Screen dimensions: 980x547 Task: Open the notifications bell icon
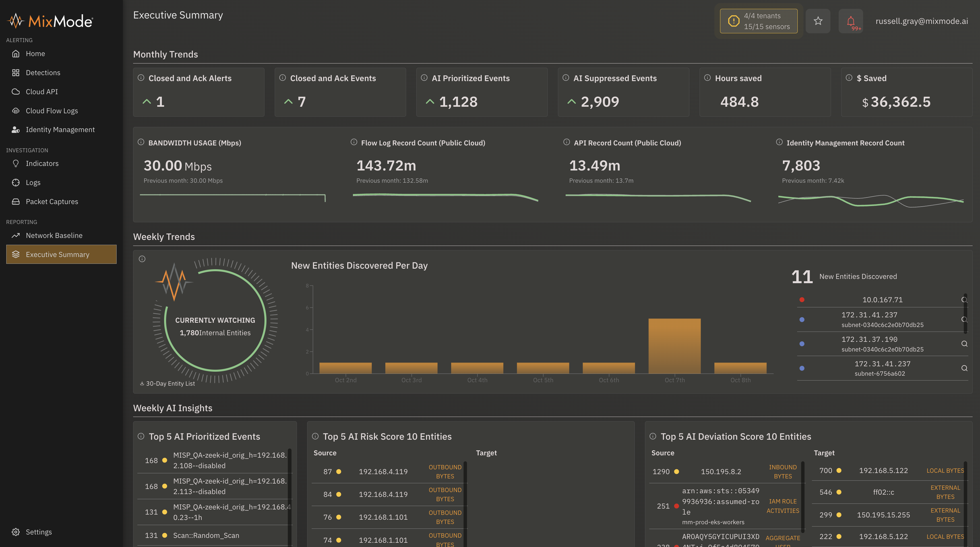point(851,21)
